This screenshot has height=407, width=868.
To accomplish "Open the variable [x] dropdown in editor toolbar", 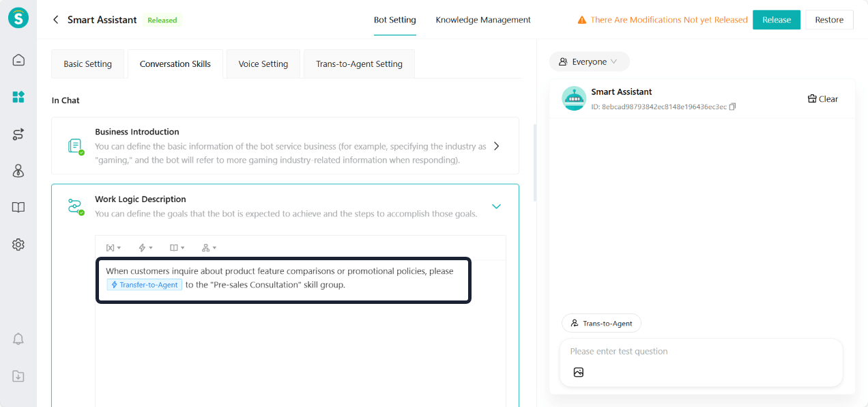I will 113,248.
